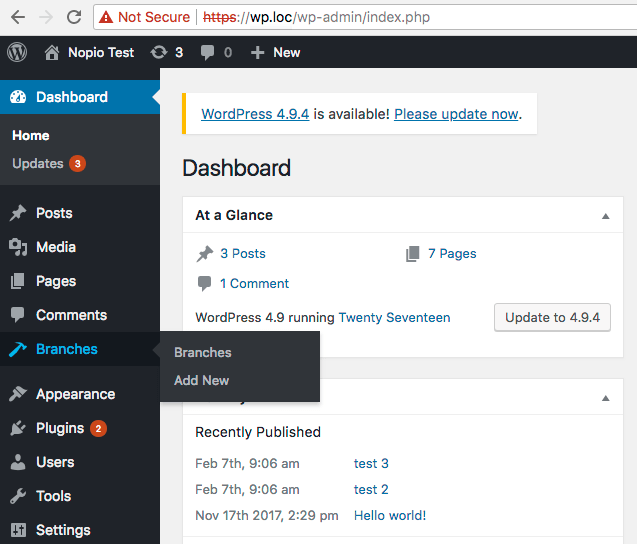Image resolution: width=637 pixels, height=544 pixels.
Task: Click the comment bubble icon beside 1 Comment
Action: (204, 284)
